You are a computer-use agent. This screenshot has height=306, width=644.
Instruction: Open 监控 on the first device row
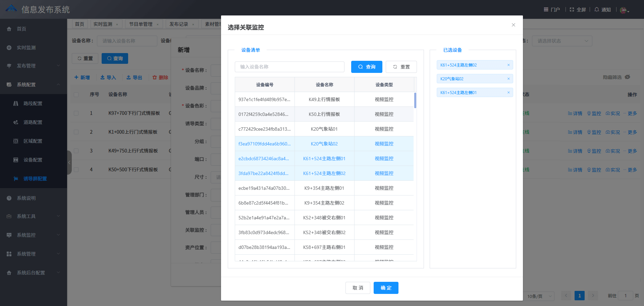[x=594, y=113]
